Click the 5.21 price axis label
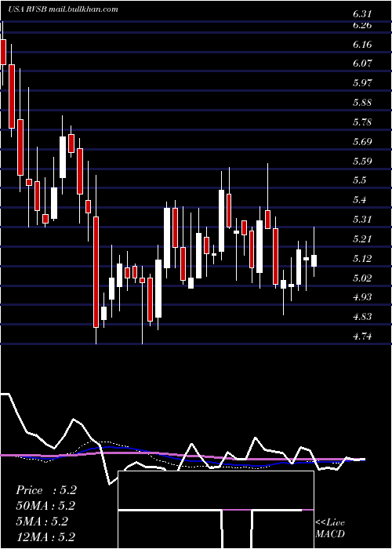392x549 pixels. (x=362, y=239)
